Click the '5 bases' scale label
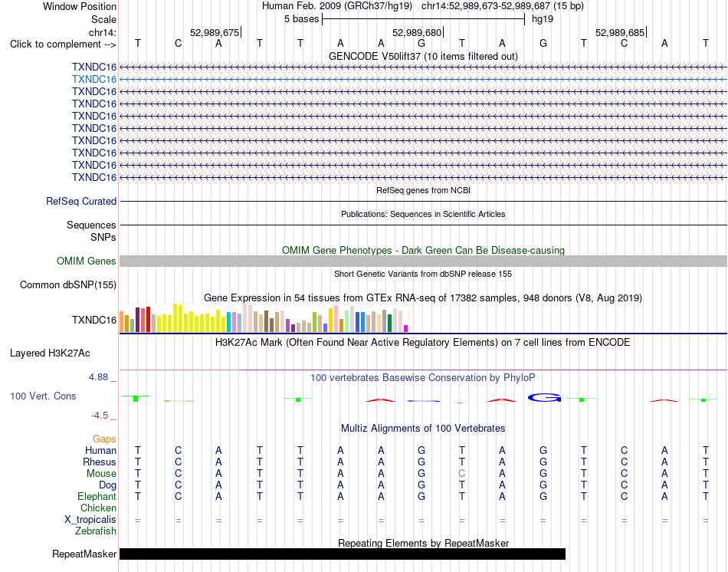Screen dimensions: 728x572 click(301, 19)
